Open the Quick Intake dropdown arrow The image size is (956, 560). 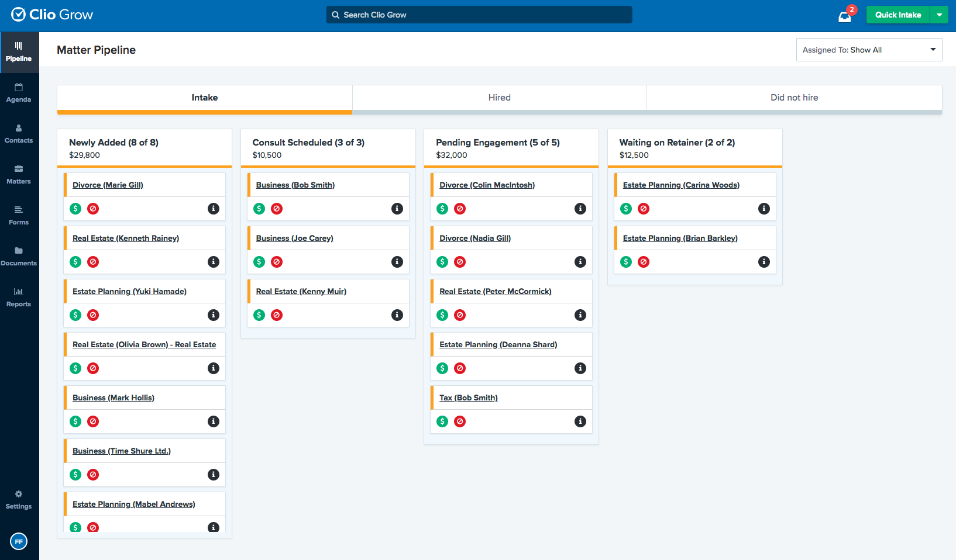[x=939, y=15]
